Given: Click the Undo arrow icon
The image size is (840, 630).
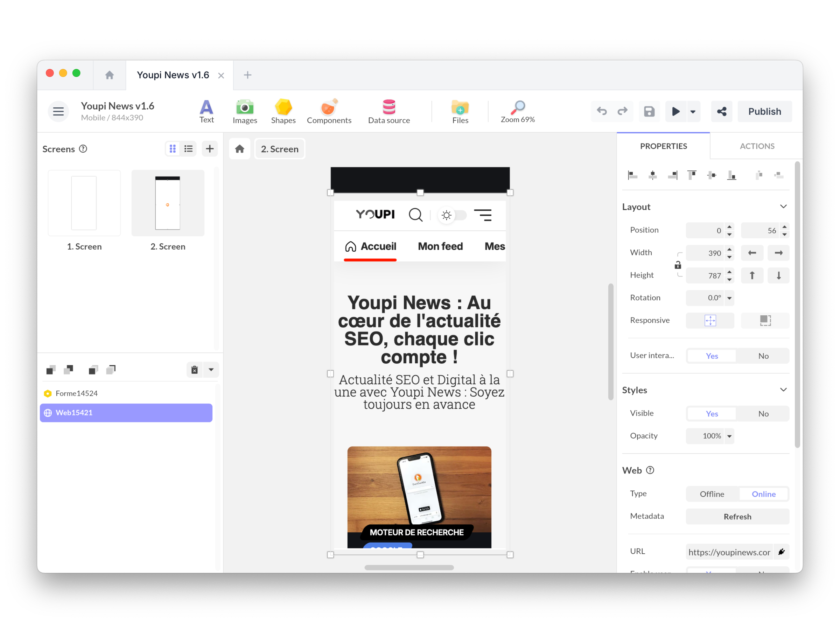Looking at the screenshot, I should (602, 111).
